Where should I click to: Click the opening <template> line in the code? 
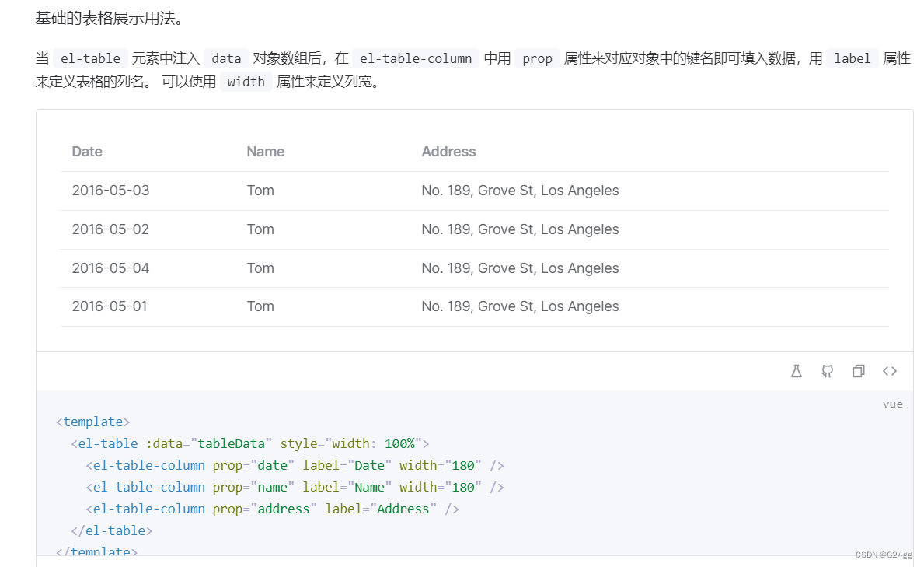[93, 422]
